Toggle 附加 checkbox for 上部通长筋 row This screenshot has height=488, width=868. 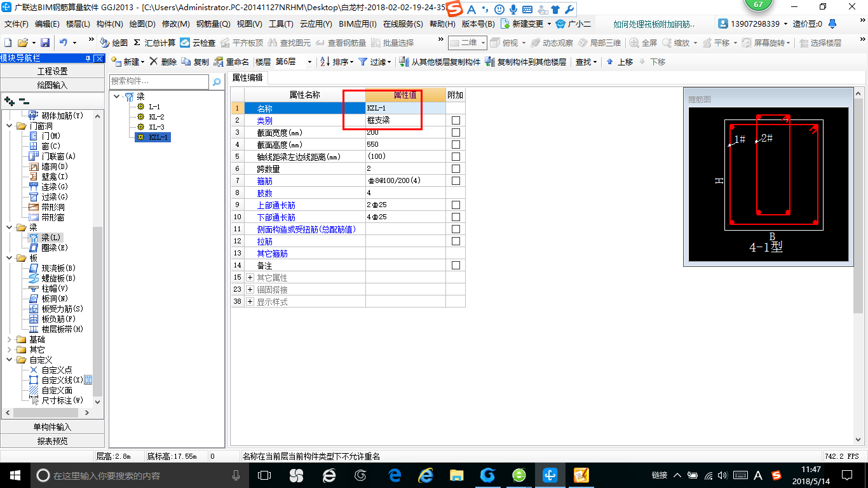456,205
